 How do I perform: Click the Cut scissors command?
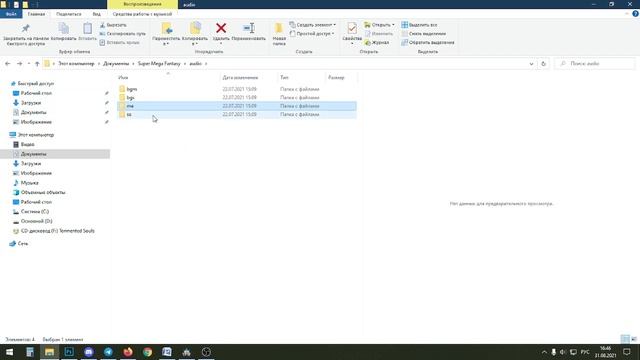[113, 25]
